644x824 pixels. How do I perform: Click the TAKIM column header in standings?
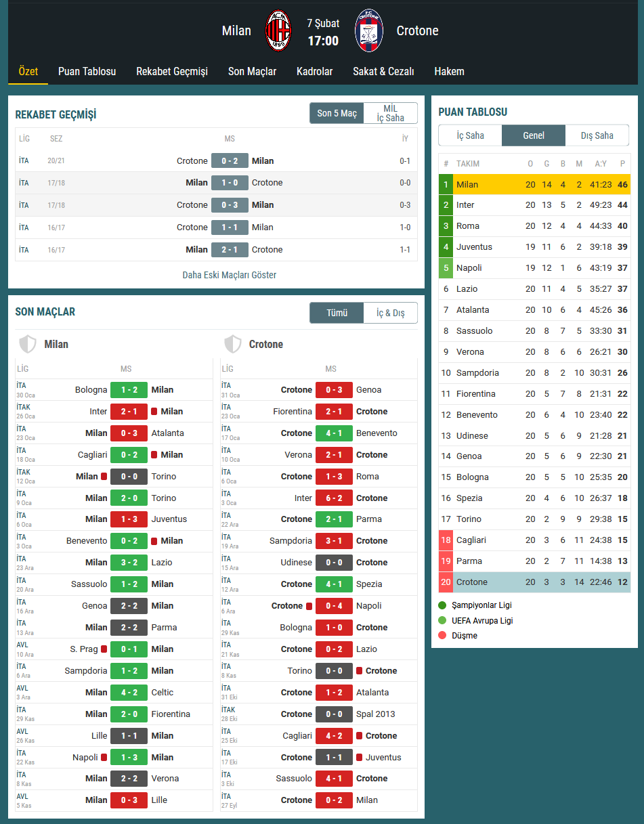coord(468,164)
